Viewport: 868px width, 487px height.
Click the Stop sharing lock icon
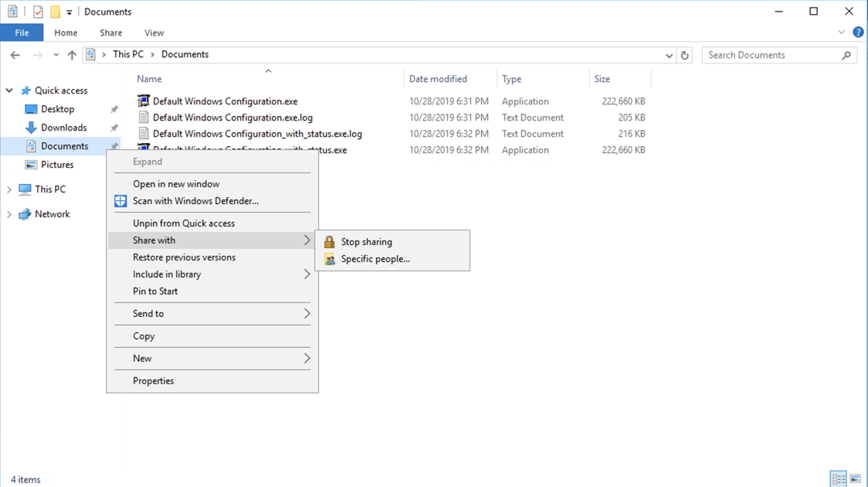(x=330, y=241)
